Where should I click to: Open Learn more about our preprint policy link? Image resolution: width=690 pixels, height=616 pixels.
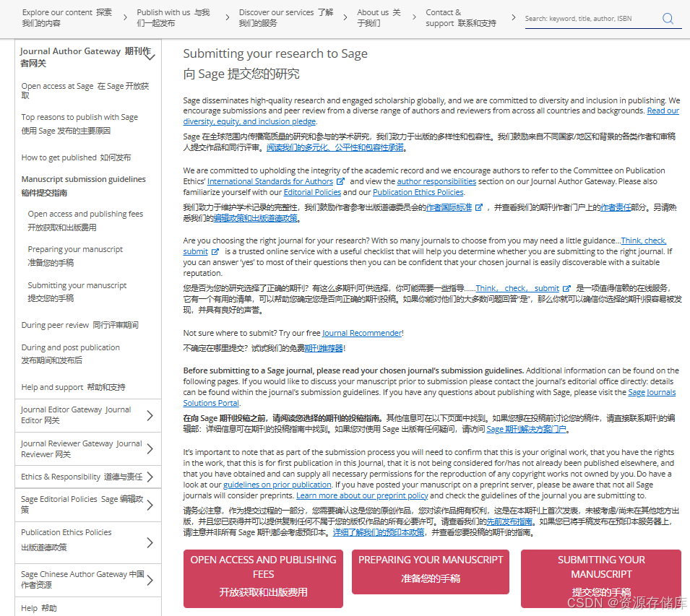[x=362, y=495]
